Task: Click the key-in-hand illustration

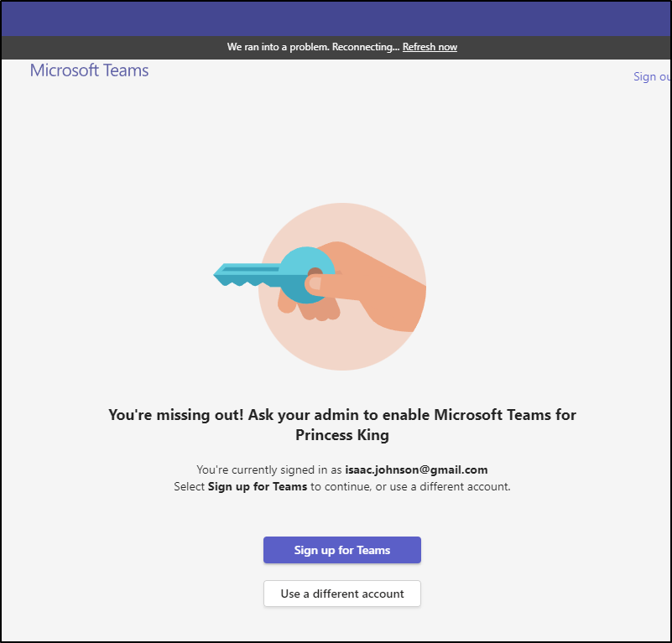Action: [x=320, y=287]
